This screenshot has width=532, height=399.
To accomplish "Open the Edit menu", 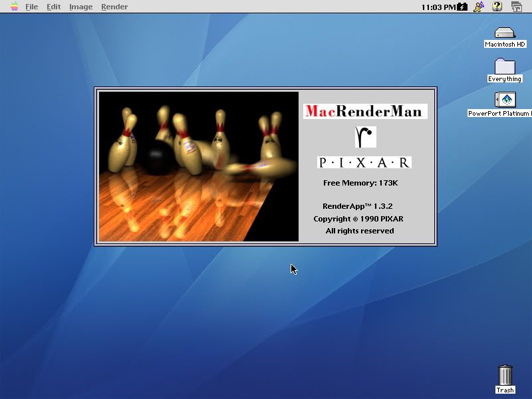I will 54,7.
